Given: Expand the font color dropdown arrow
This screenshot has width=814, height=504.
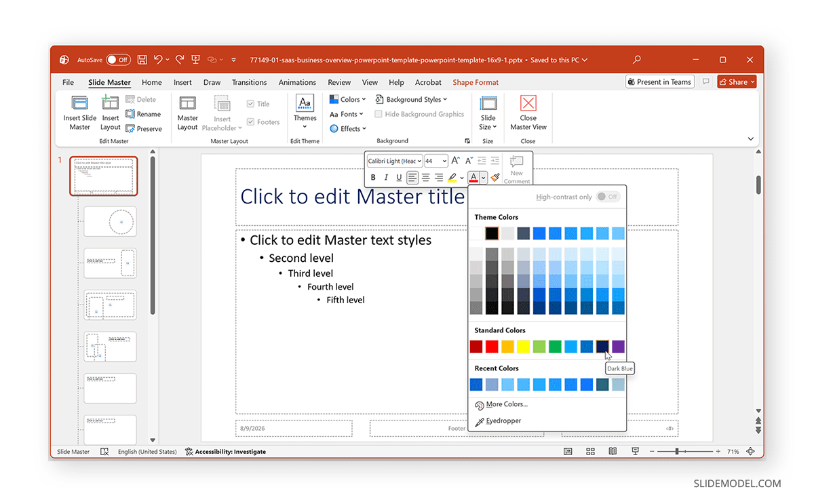Looking at the screenshot, I should pyautogui.click(x=484, y=178).
